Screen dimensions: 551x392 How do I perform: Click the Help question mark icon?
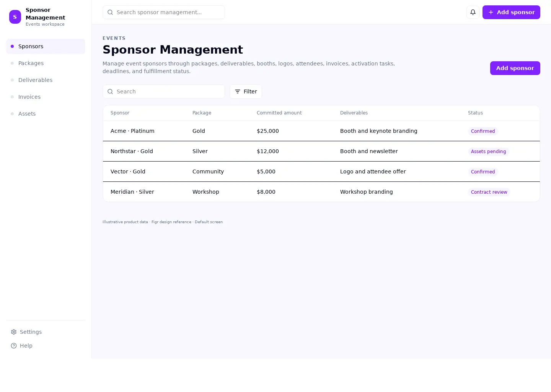14,346
